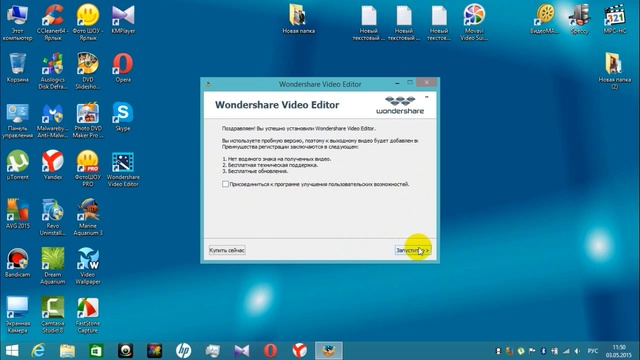Select the KMPlayer desktop icon

tap(123, 19)
